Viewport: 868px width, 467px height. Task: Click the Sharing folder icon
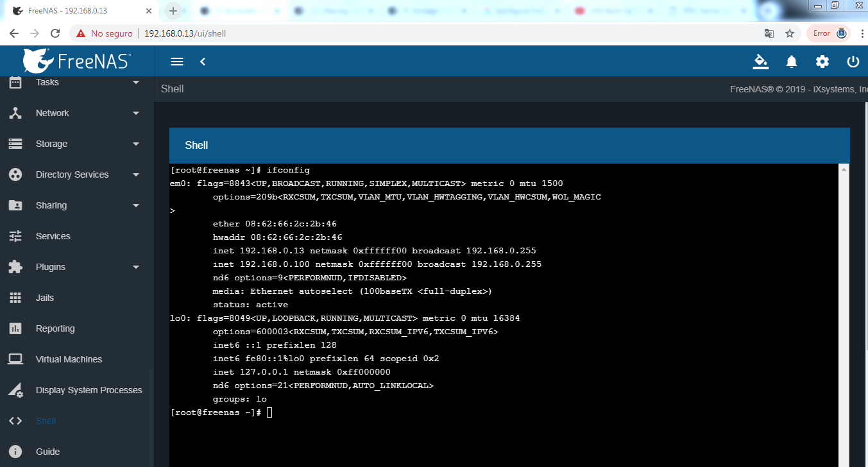(15, 205)
